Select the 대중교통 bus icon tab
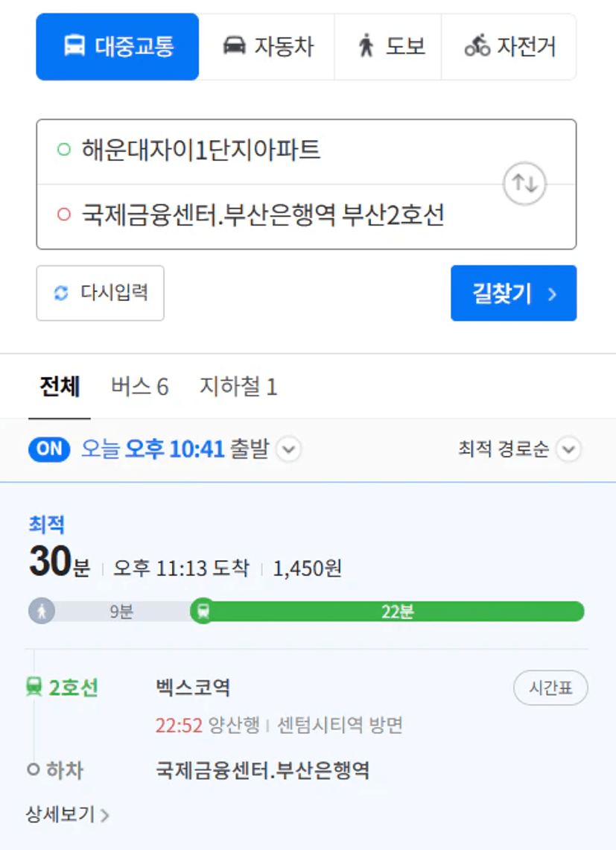 74,45
